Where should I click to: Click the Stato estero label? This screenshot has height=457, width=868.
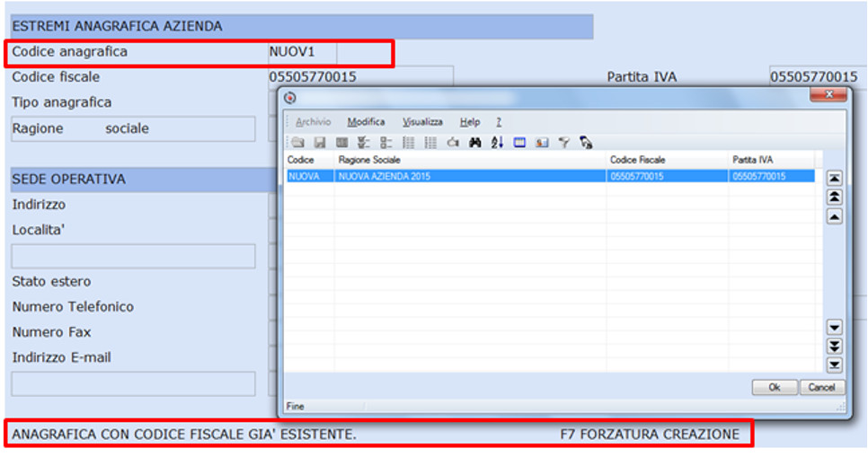[x=51, y=281]
